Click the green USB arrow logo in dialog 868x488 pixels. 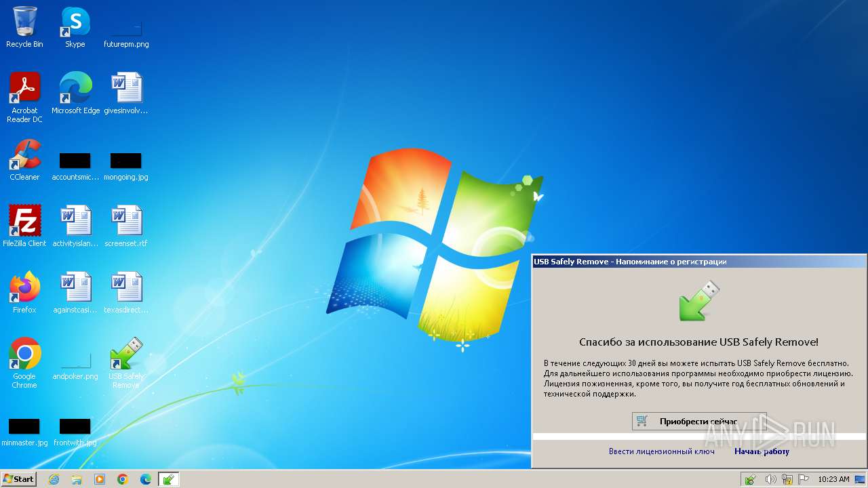tap(699, 300)
